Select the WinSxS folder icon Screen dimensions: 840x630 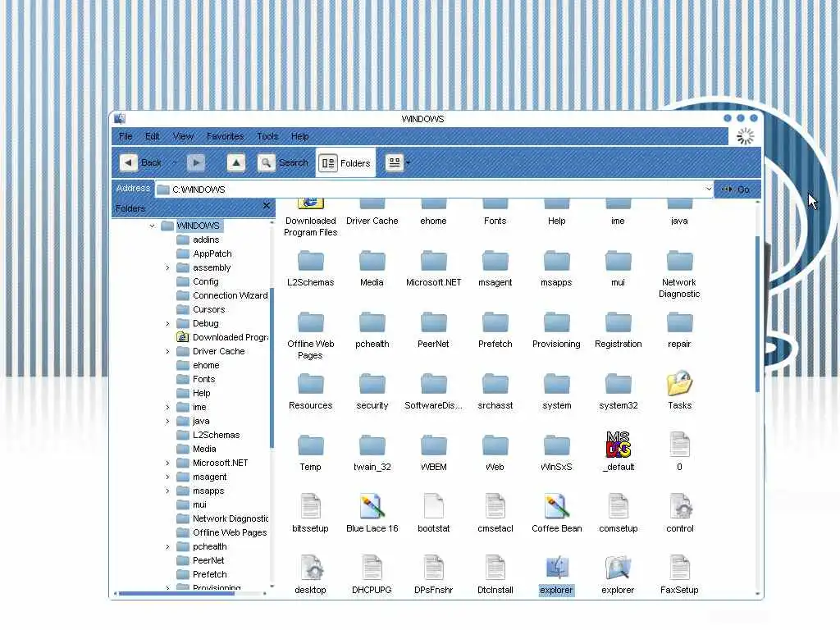point(556,452)
